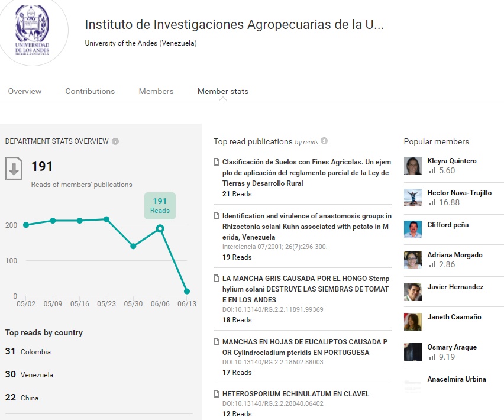Click document icon for Clasificación de Suelos publication

[x=217, y=162]
